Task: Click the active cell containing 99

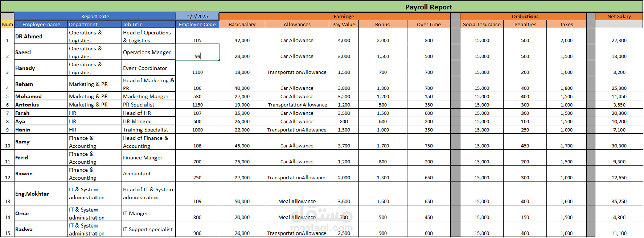Action: tap(197, 52)
